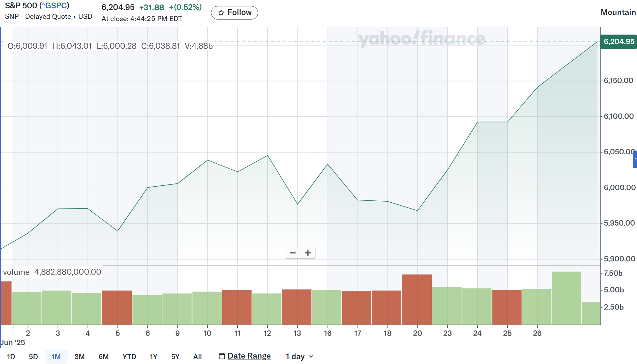637x364 pixels.
Task: Open the 1 day interval dropdown
Action: (x=299, y=357)
